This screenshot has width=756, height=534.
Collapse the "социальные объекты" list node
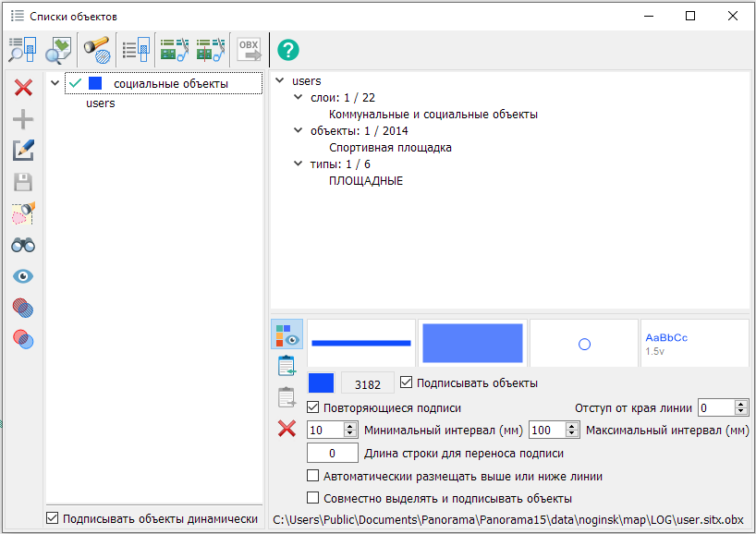tap(55, 84)
